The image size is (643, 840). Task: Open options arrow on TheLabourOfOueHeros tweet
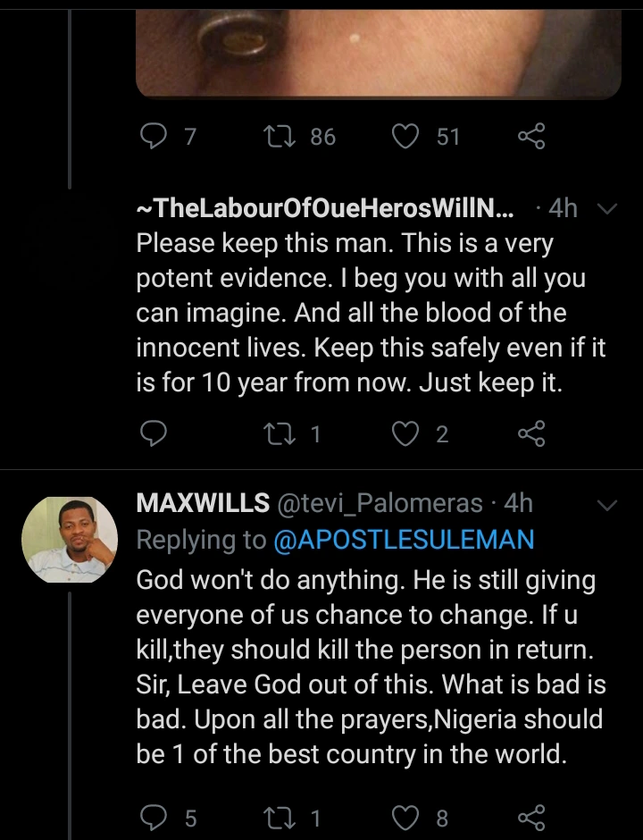coord(606,209)
